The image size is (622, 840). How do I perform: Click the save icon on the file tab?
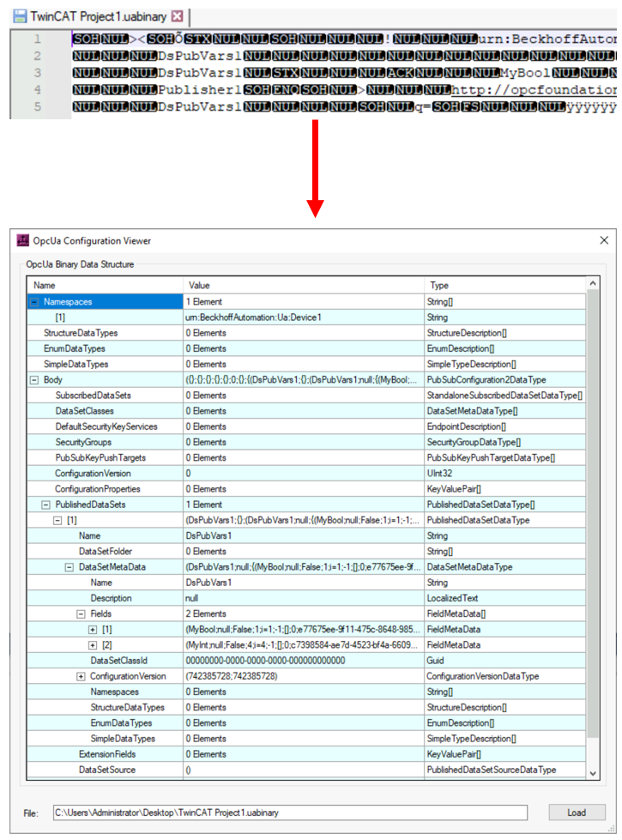tap(20, 16)
